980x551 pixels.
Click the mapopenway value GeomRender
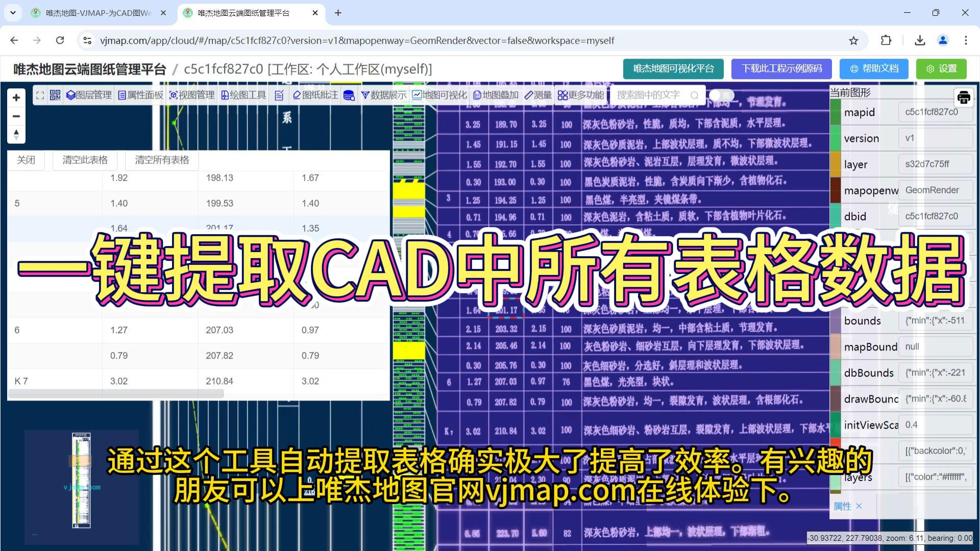click(x=936, y=190)
